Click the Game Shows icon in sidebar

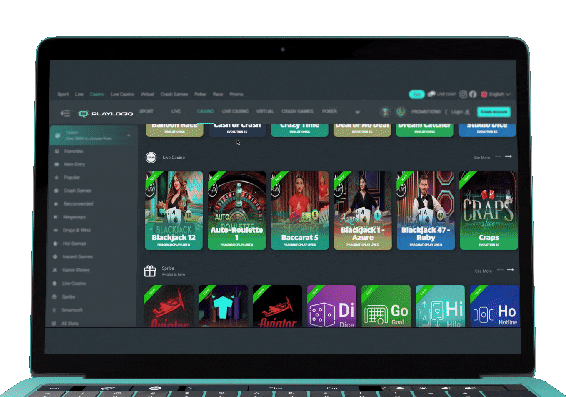coord(55,270)
